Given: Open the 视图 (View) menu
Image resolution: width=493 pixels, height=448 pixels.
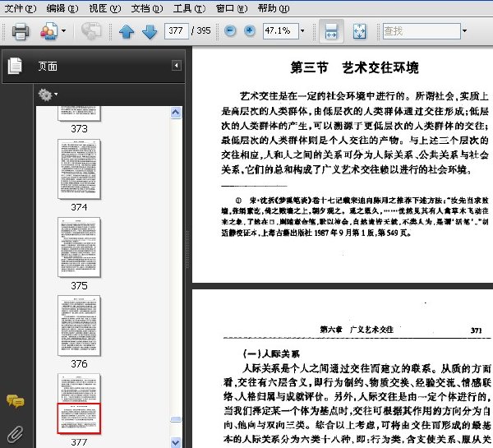Looking at the screenshot, I should [104, 8].
